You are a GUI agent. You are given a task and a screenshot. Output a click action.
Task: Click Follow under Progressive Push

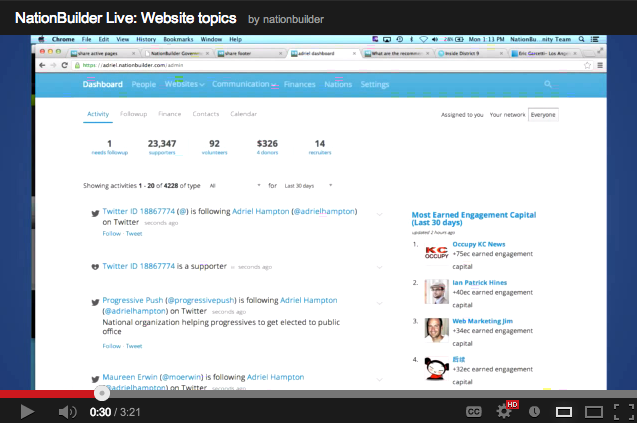coord(112,346)
